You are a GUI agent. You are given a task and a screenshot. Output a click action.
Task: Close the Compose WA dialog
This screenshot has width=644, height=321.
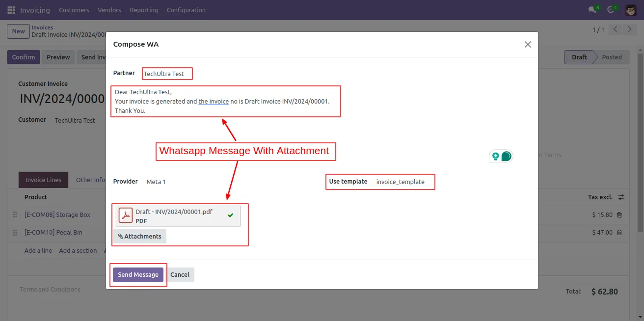click(x=528, y=44)
